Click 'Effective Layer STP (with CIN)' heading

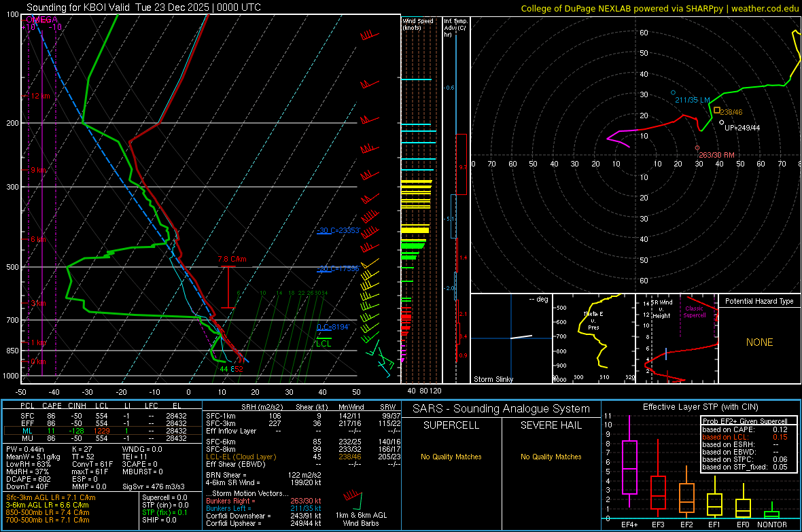click(700, 407)
